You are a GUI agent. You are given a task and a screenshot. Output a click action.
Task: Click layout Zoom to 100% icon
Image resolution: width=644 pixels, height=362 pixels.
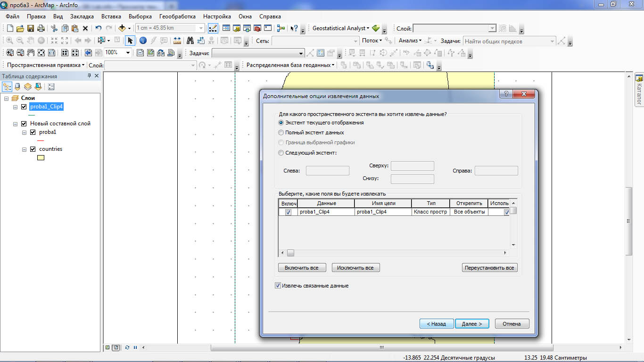click(x=51, y=53)
